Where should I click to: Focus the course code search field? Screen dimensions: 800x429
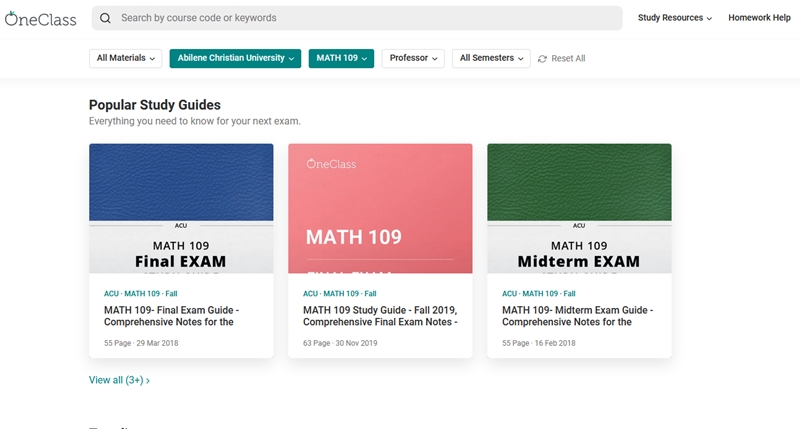[357, 18]
